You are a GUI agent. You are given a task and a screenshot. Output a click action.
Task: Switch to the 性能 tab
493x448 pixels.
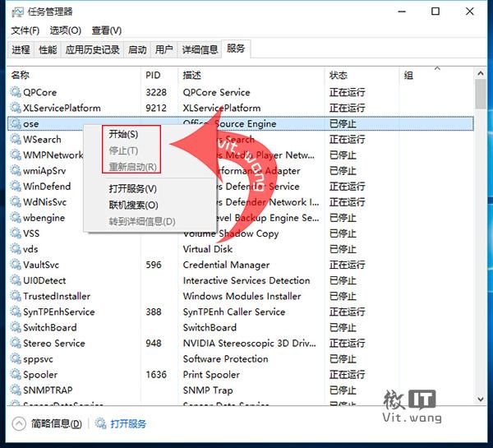coord(48,49)
